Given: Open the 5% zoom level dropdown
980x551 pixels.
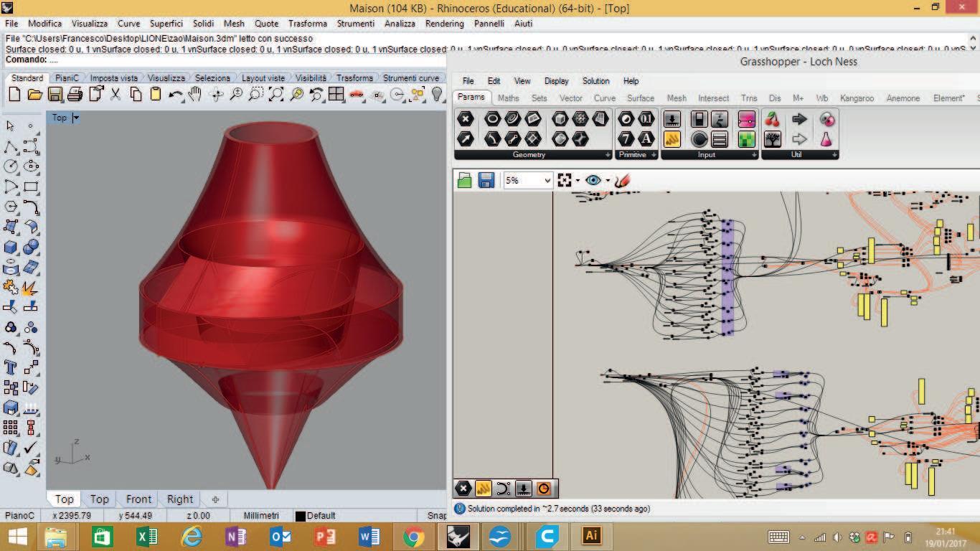Looking at the screenshot, I should point(547,181).
